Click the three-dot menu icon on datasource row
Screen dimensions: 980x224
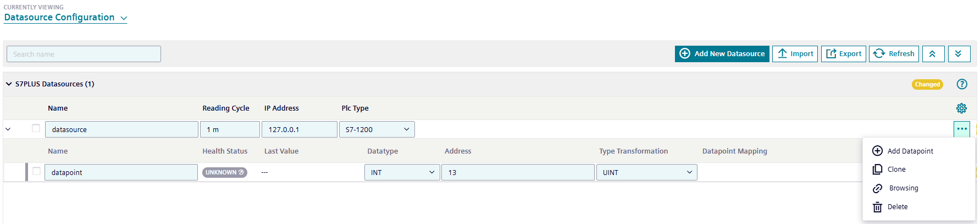[x=962, y=129]
